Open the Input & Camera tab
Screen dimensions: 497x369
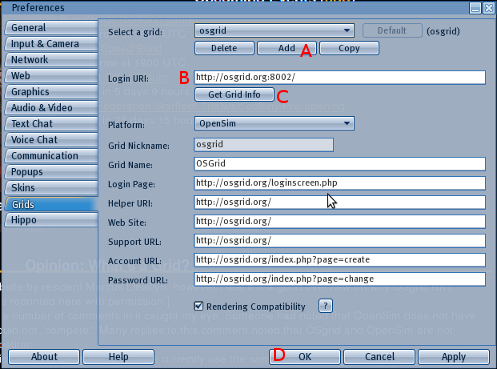point(52,44)
